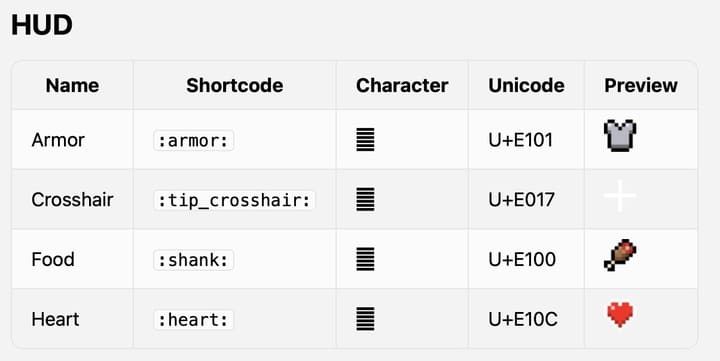Click the Shortcode column header
The width and height of the screenshot is (720, 361).
tap(235, 85)
